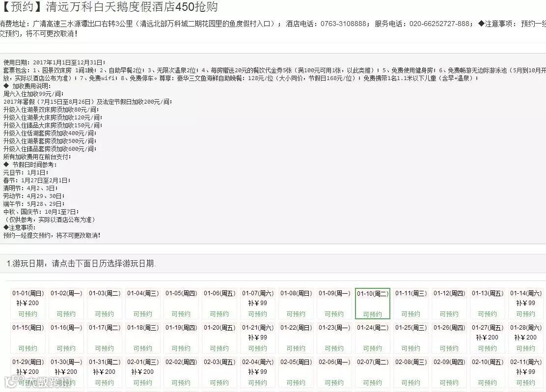
Task: Choose the 01-22(周日) date
Action: tap(296, 338)
